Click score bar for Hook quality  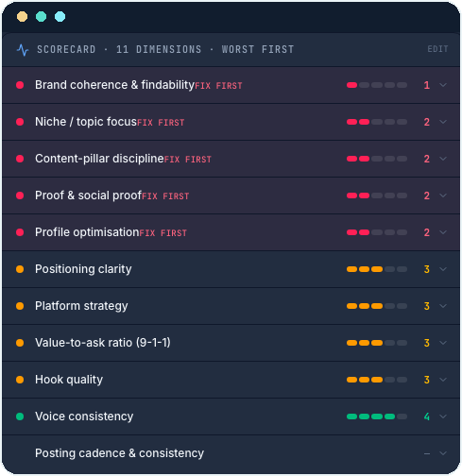[x=377, y=380]
